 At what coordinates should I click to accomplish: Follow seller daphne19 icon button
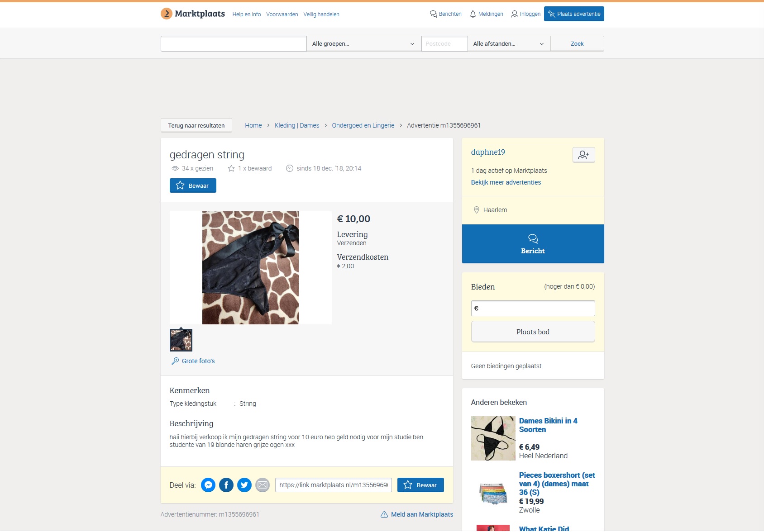[583, 155]
